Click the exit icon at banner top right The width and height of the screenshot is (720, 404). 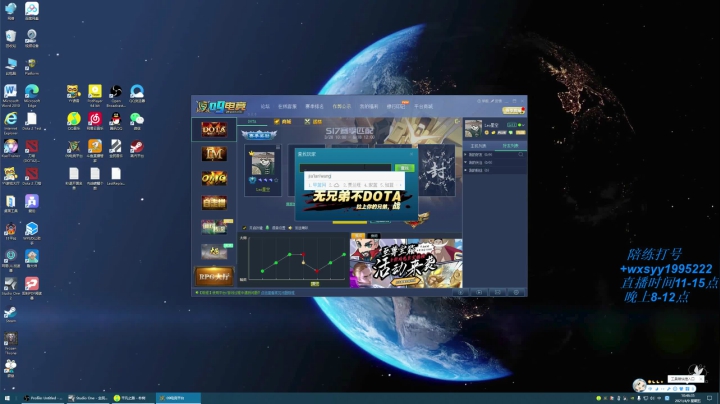457,121
